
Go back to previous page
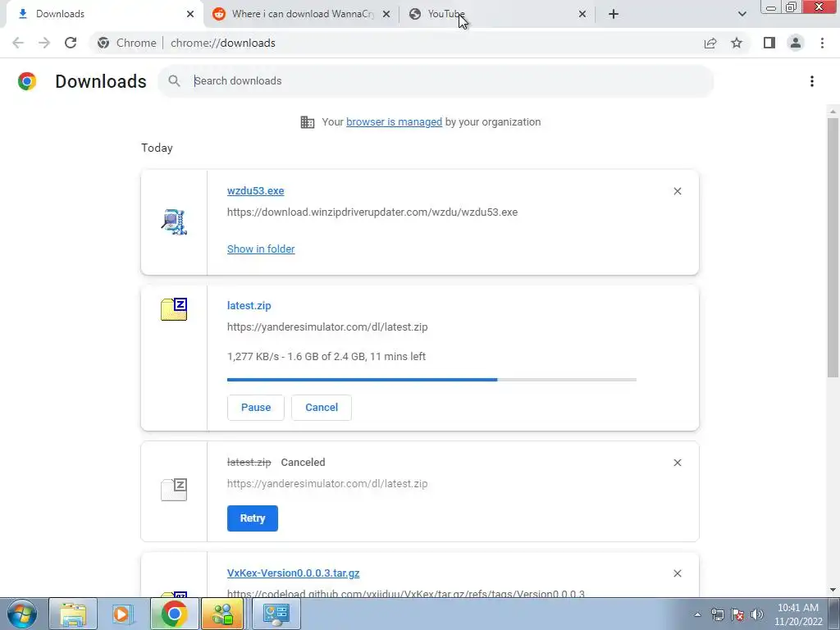tap(18, 43)
